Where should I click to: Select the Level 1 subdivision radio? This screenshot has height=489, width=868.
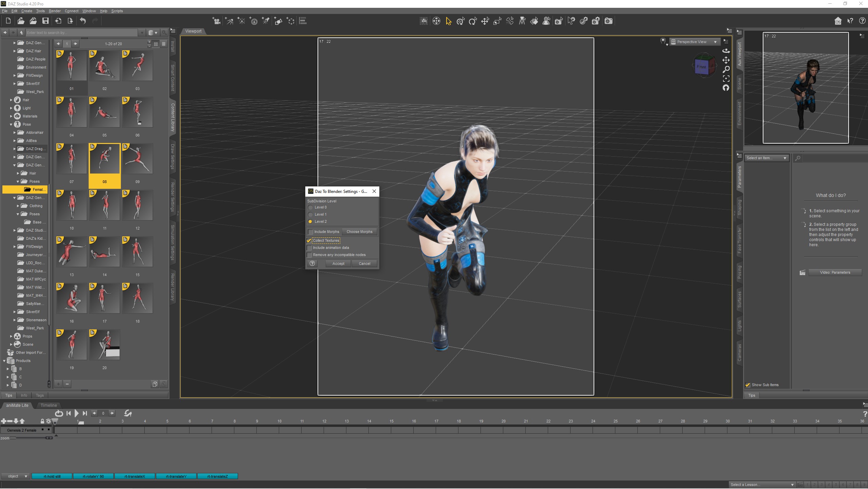click(x=310, y=214)
